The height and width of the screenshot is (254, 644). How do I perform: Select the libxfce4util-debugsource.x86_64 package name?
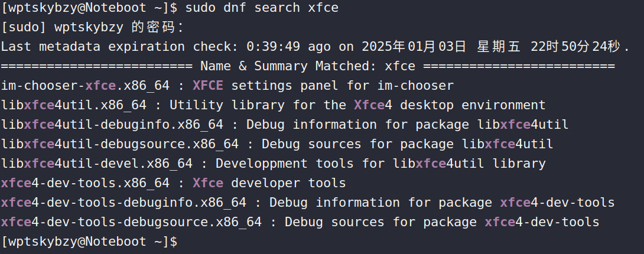click(x=120, y=144)
